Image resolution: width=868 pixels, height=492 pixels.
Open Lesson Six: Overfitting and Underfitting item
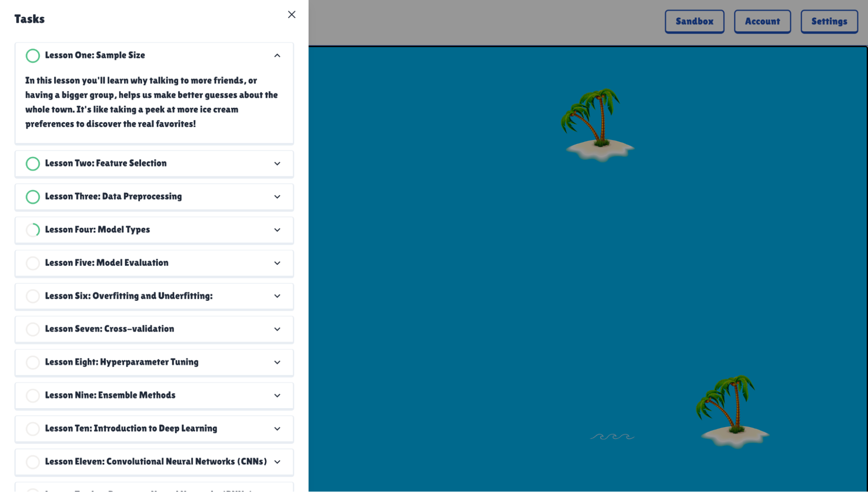click(x=129, y=296)
